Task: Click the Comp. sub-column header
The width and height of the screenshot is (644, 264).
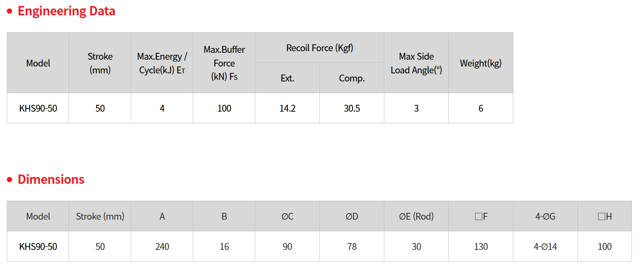Action: [352, 78]
